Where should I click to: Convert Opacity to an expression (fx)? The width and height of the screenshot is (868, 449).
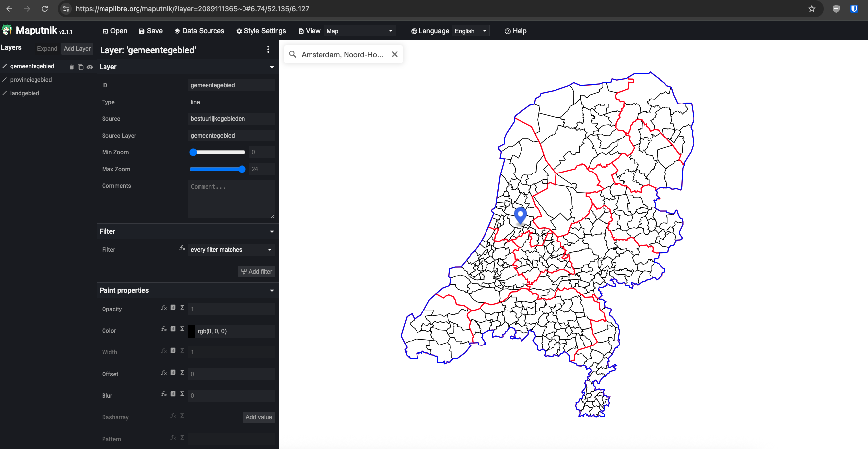coord(164,307)
